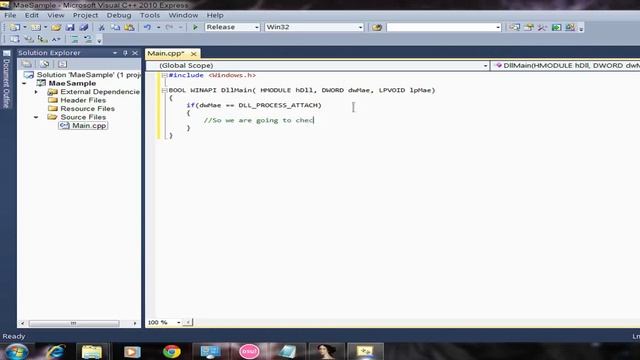Screen dimensions: 640x360
Task: Click the Solution Explorer window toolbar icon
Action: [514, 27]
